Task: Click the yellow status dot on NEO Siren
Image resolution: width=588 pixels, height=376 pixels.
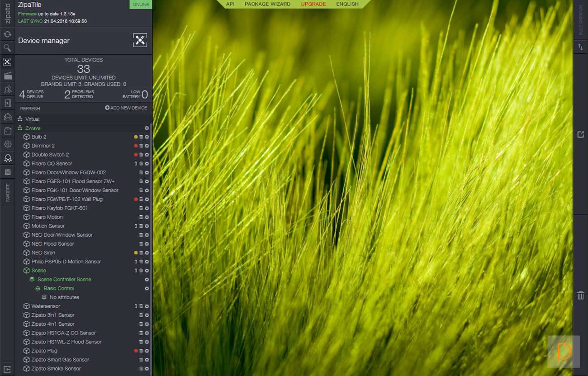Action: (x=136, y=253)
